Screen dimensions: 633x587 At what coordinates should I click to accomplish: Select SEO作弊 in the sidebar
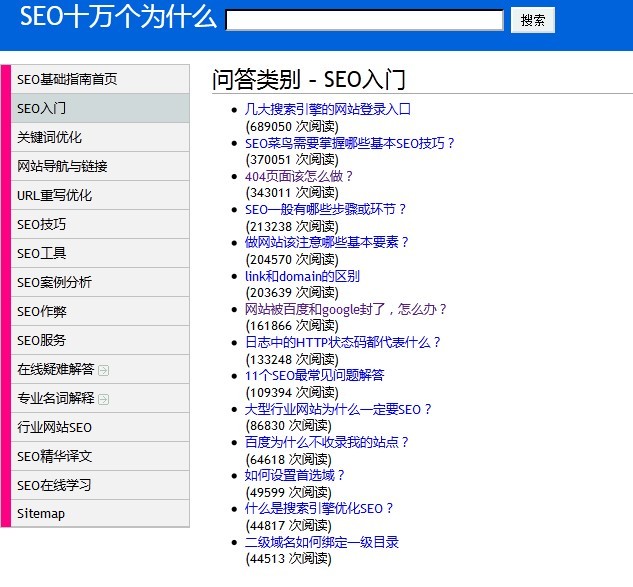pyautogui.click(x=100, y=312)
